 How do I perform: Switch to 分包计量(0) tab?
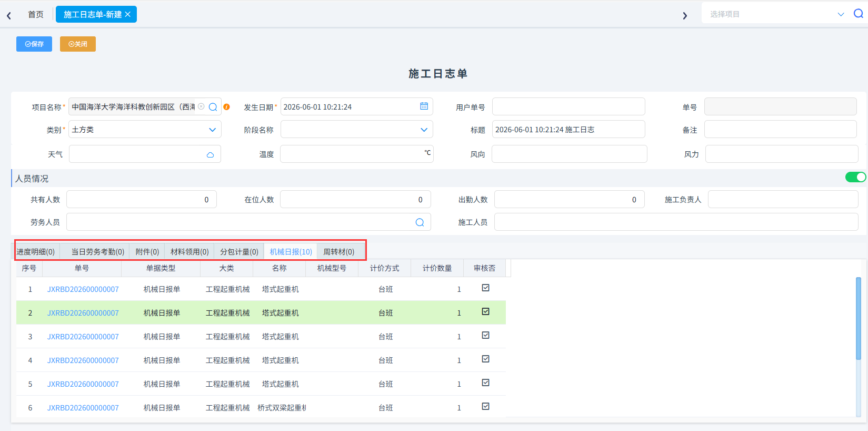[x=239, y=252]
